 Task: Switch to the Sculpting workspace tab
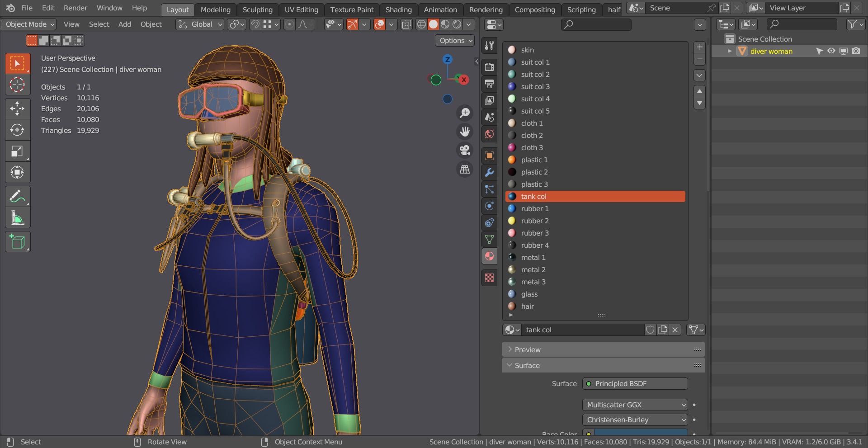258,9
